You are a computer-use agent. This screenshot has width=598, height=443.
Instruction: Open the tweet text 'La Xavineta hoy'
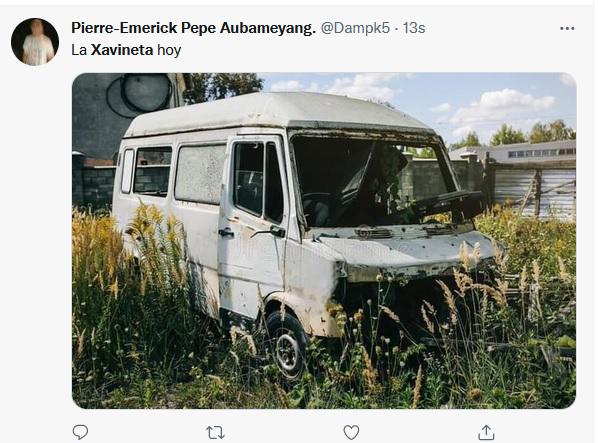(126, 50)
